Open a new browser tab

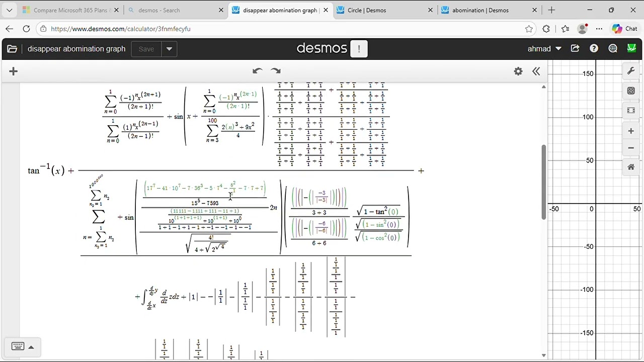pos(551,10)
